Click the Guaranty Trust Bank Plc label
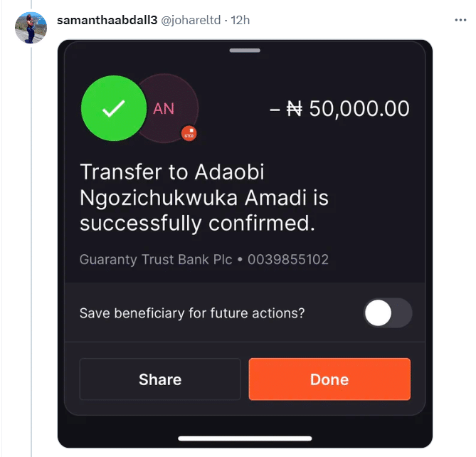The width and height of the screenshot is (476, 457). pyautogui.click(x=156, y=260)
